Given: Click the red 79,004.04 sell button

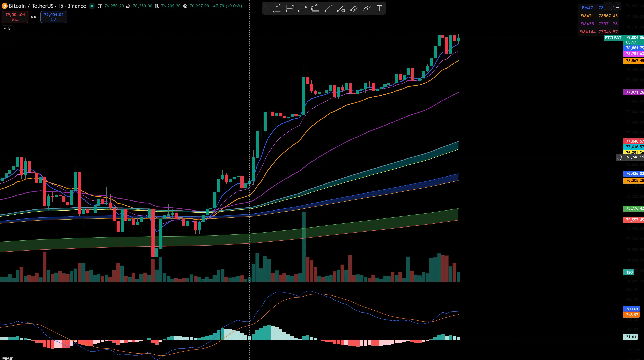Looking at the screenshot, I should point(15,17).
